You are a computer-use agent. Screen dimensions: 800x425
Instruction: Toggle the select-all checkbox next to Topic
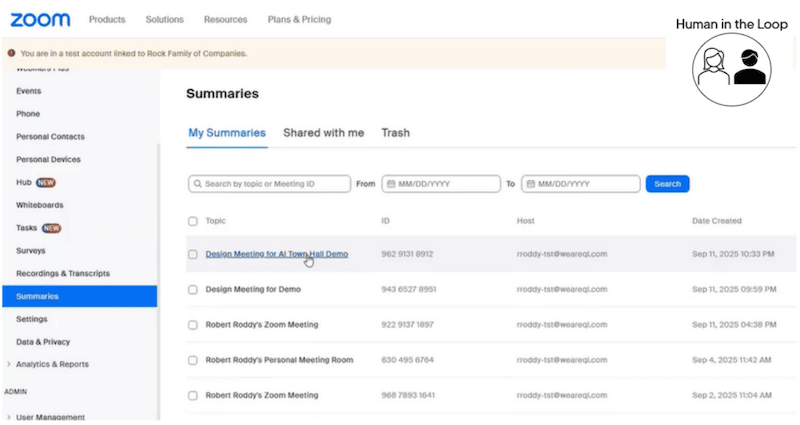click(193, 221)
